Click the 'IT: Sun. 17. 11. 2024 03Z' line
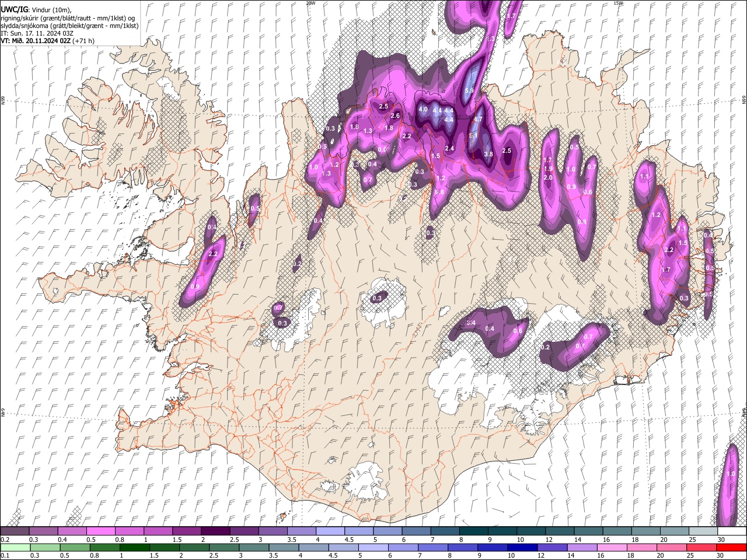This screenshot has width=747, height=560. tap(37, 33)
